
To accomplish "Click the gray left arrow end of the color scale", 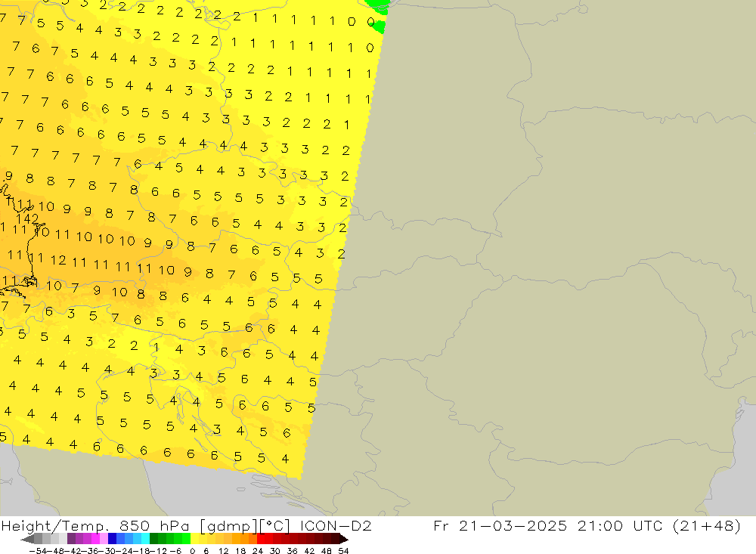I will click(x=27, y=540).
